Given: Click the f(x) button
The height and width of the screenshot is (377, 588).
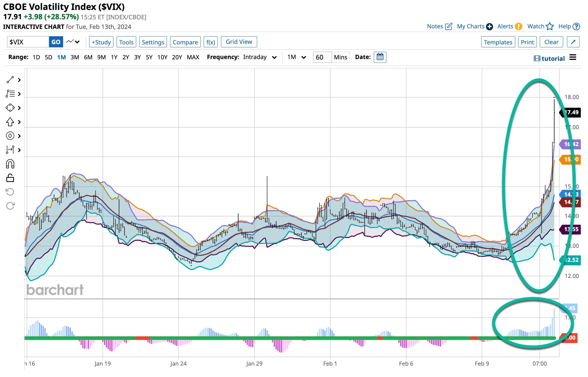Looking at the screenshot, I should 211,42.
